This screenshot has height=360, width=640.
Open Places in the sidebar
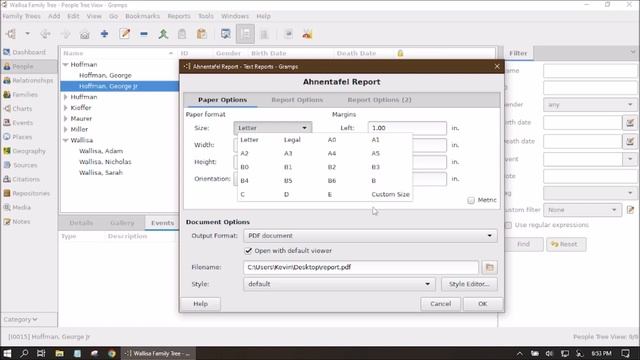point(18,137)
